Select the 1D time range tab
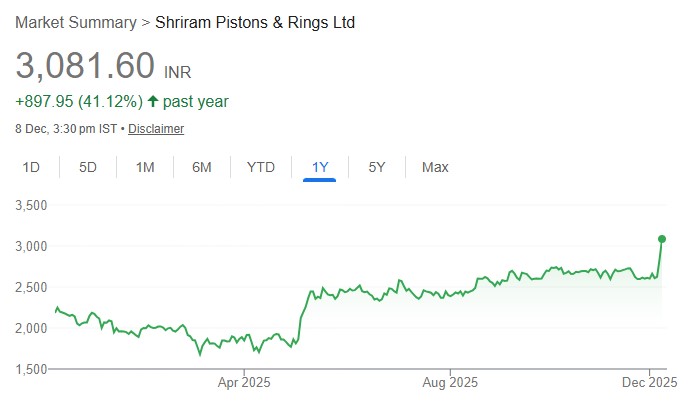Screen dimensions: 690x402 (x=31, y=167)
